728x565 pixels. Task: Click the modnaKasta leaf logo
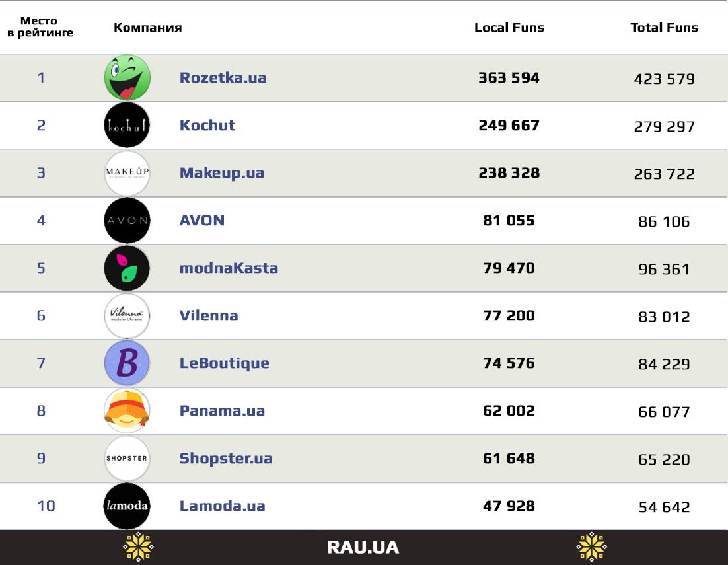(x=127, y=268)
